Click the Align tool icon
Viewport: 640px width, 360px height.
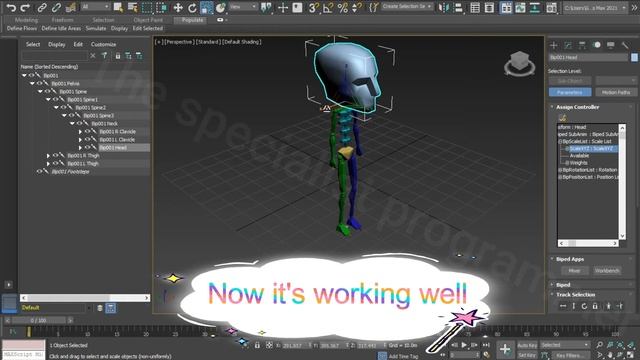pos(458,7)
